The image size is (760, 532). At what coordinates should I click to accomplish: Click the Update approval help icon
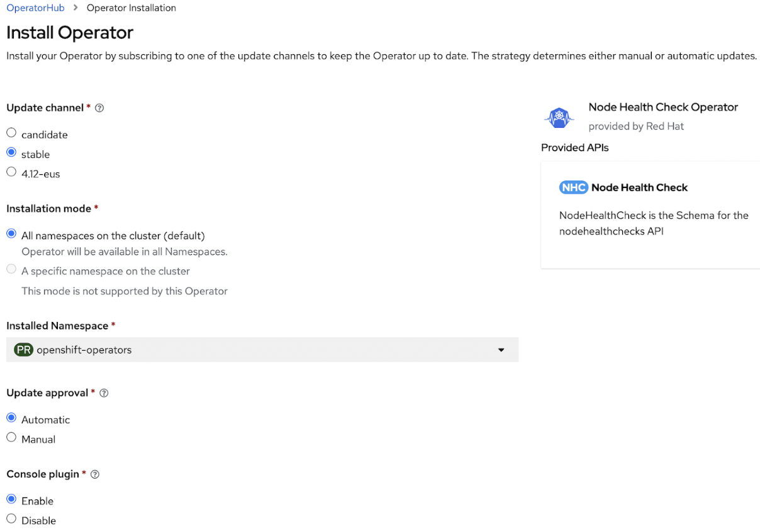click(x=104, y=393)
